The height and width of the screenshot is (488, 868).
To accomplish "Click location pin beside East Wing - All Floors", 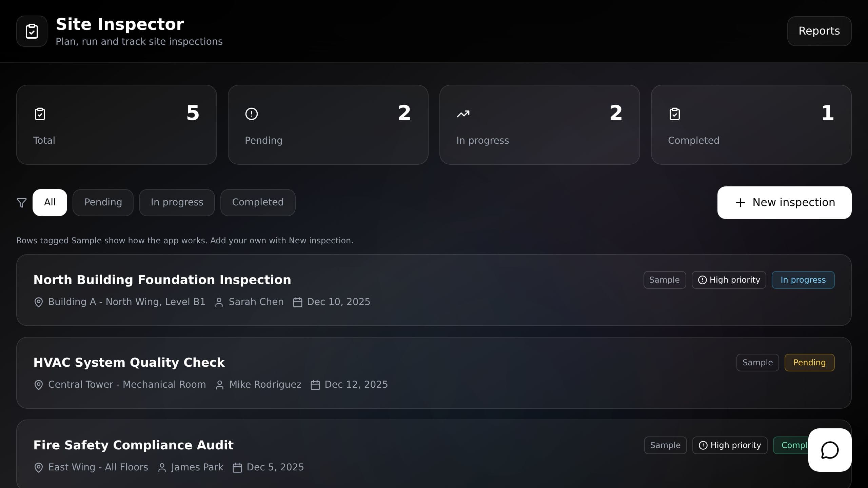I will click(39, 467).
